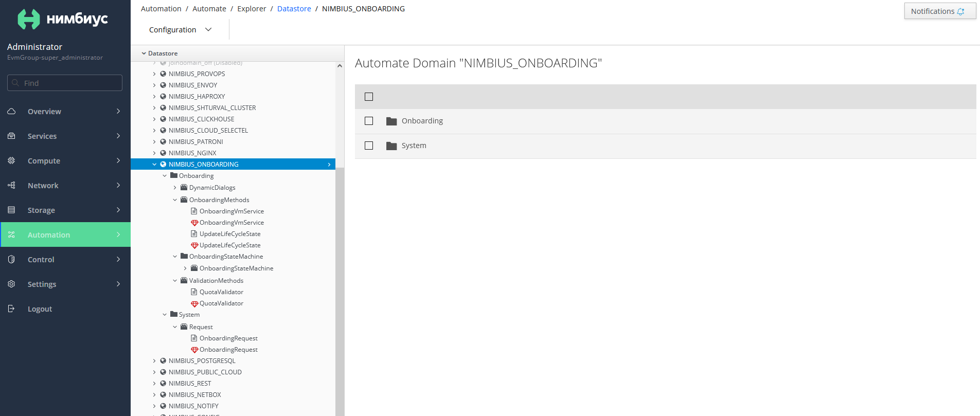Collapse the NIMBIUS_ONBOARDING domain node
The height and width of the screenshot is (416, 980).
tap(154, 165)
